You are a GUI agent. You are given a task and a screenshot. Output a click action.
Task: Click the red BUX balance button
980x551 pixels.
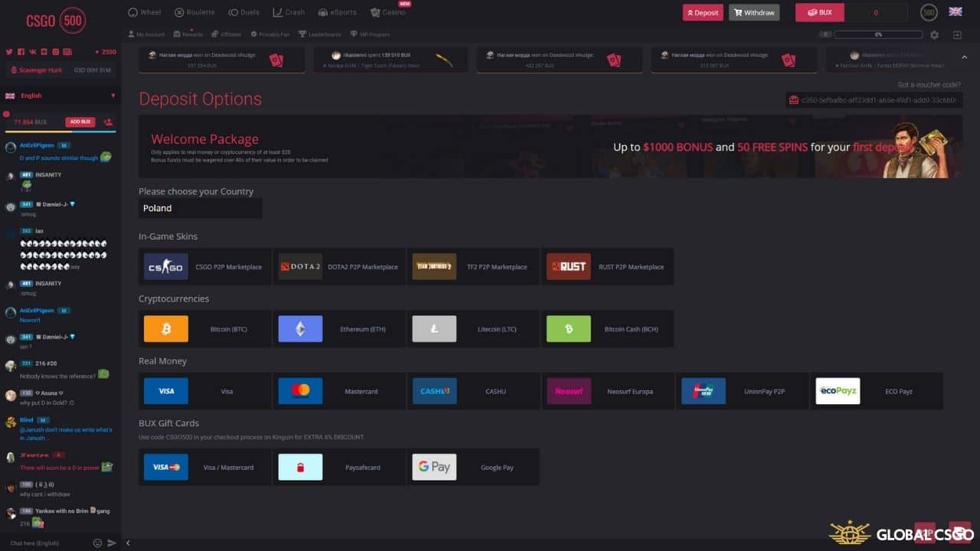pyautogui.click(x=819, y=12)
